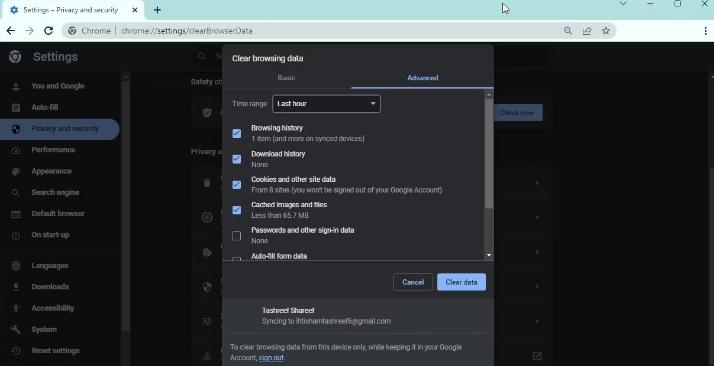Click the Tashreef Shareef account name
The height and width of the screenshot is (366, 714).
pos(288,310)
